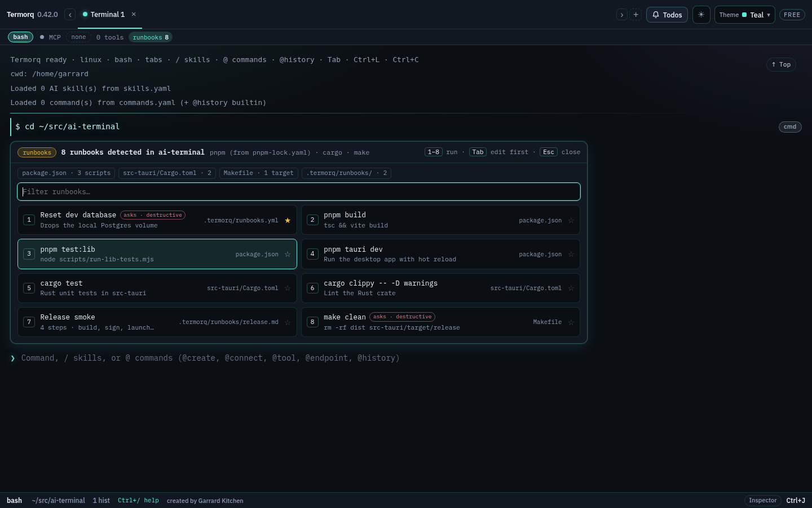Screen dimensions: 812x508
Task: Filter by Makefile 1 target chip
Action: [258, 173]
